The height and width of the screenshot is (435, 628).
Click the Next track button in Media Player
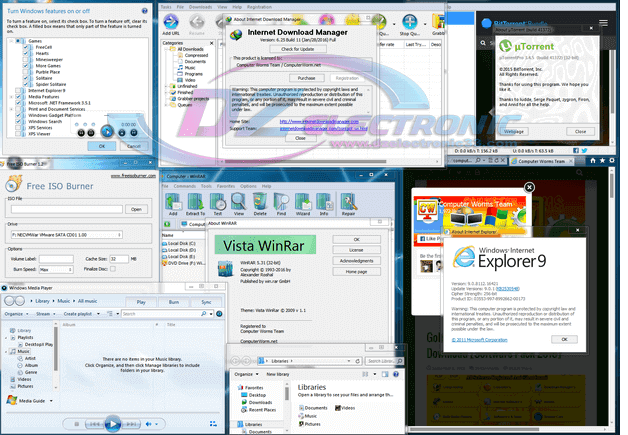tap(131, 424)
